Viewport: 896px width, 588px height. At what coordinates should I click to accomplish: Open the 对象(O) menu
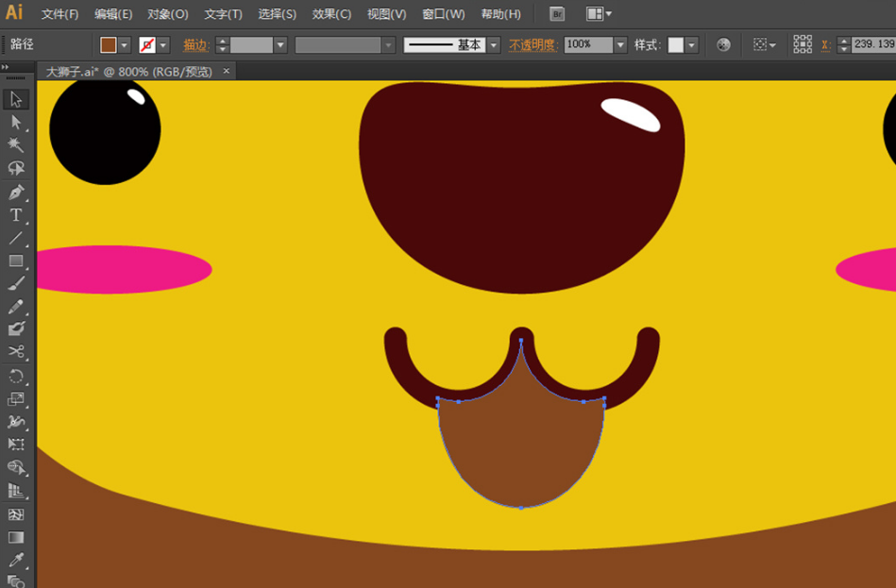pyautogui.click(x=168, y=14)
